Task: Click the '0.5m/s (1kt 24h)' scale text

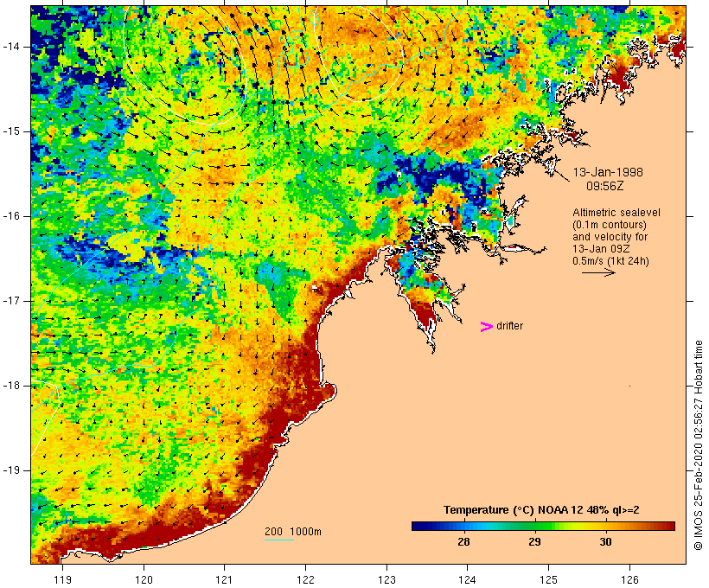Action: pyautogui.click(x=610, y=261)
